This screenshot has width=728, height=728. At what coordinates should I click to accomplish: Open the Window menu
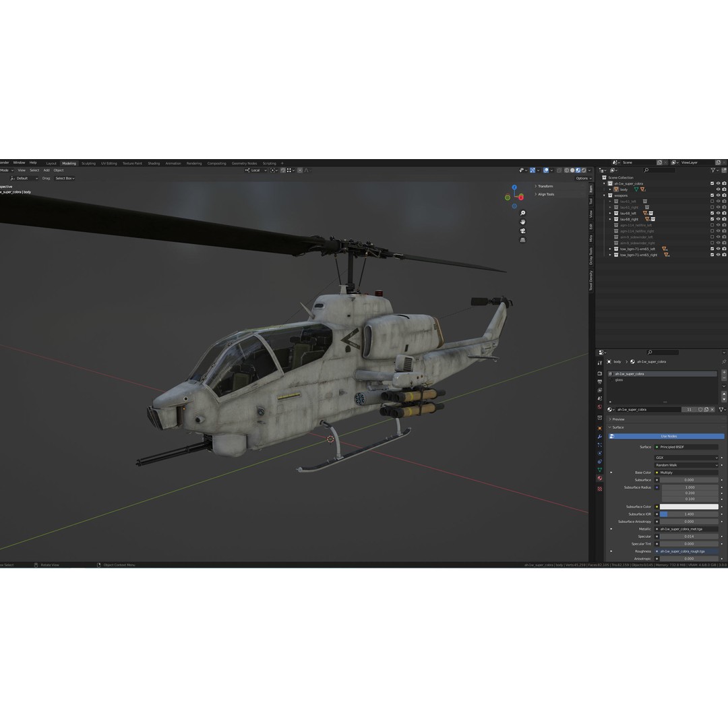pos(19,162)
